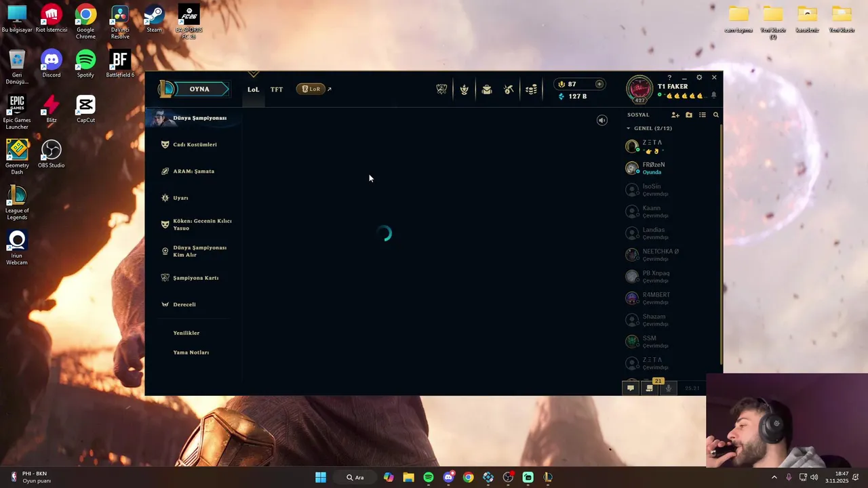Screen dimensions: 868x488
Task: Open League client settings gear
Action: pyautogui.click(x=699, y=77)
